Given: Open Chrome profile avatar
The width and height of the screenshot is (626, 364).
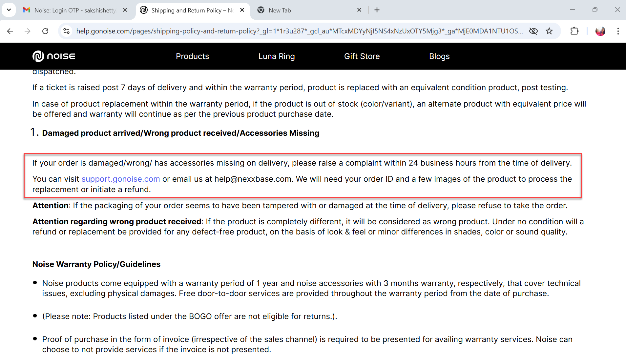Looking at the screenshot, I should pyautogui.click(x=600, y=31).
